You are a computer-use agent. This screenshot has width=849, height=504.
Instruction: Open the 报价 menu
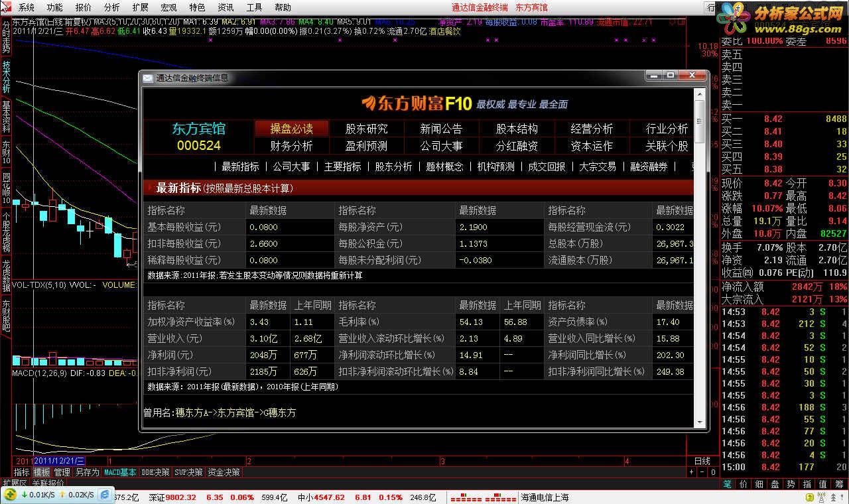point(84,7)
